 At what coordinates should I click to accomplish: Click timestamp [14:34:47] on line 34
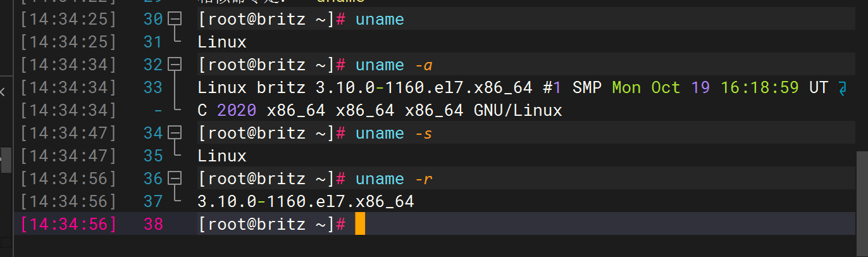click(68, 134)
